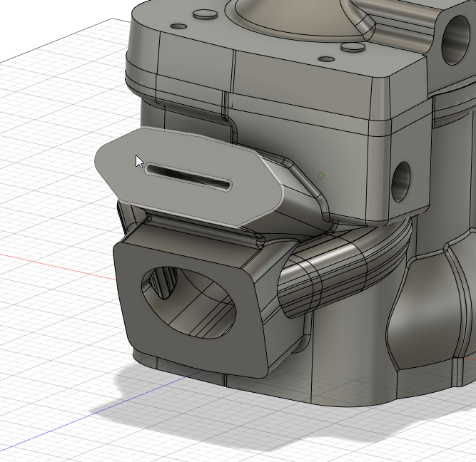Pick the round hole on the block's right side face
476x462 pixels.
click(402, 179)
